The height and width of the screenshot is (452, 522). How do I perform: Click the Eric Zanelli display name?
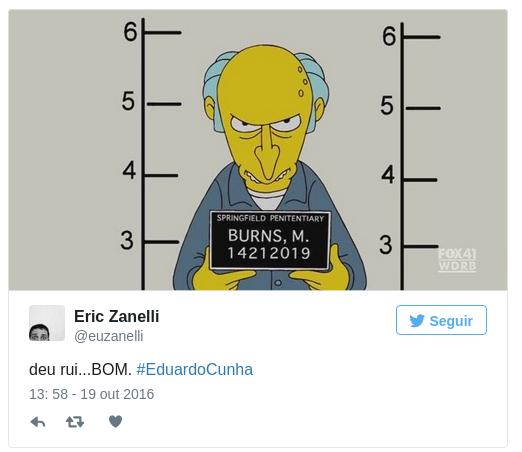pos(116,316)
